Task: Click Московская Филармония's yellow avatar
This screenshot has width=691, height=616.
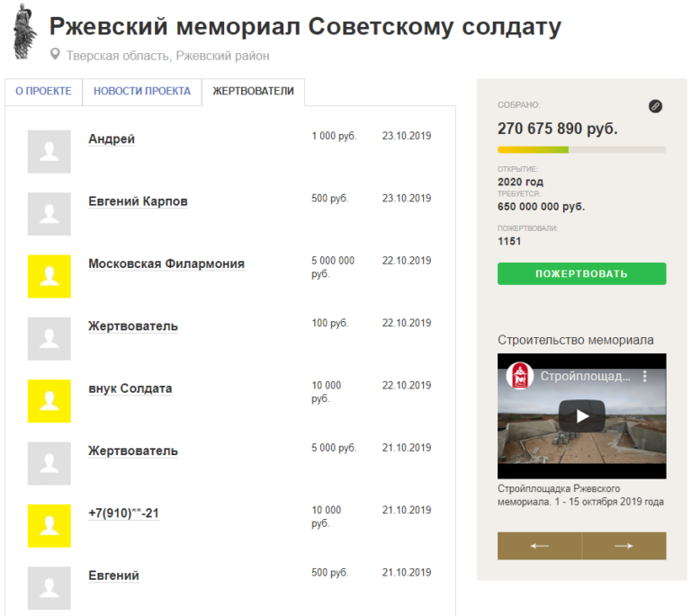Action: coord(49,276)
